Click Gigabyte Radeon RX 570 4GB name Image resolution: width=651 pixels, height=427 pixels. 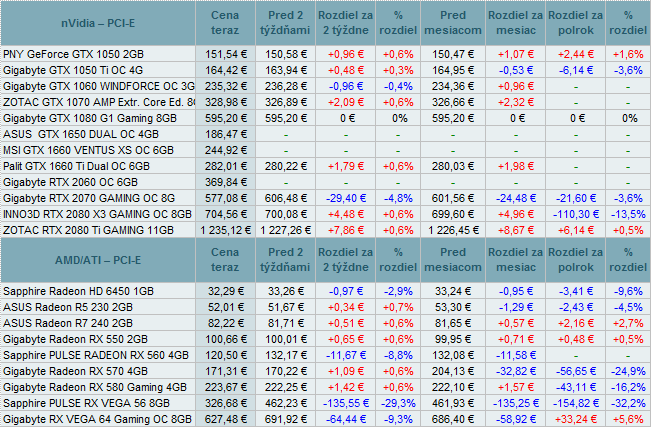point(76,371)
